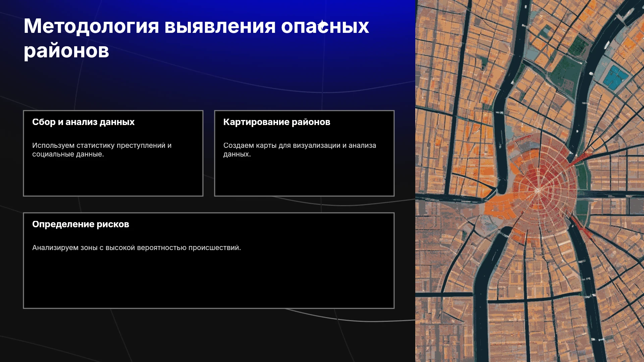Image resolution: width=644 pixels, height=362 pixels.
Task: Select the 'Картирование районов' card heading
Action: click(277, 122)
